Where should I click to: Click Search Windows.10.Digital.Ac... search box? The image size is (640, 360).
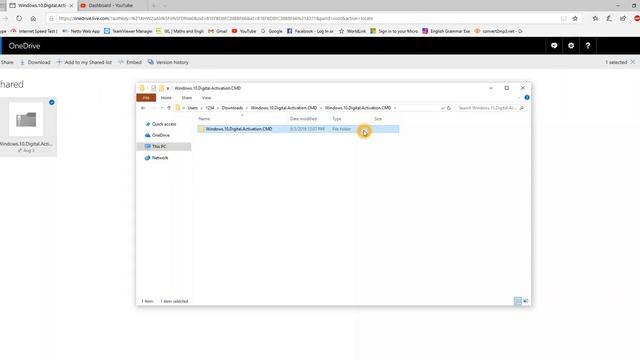pos(491,108)
